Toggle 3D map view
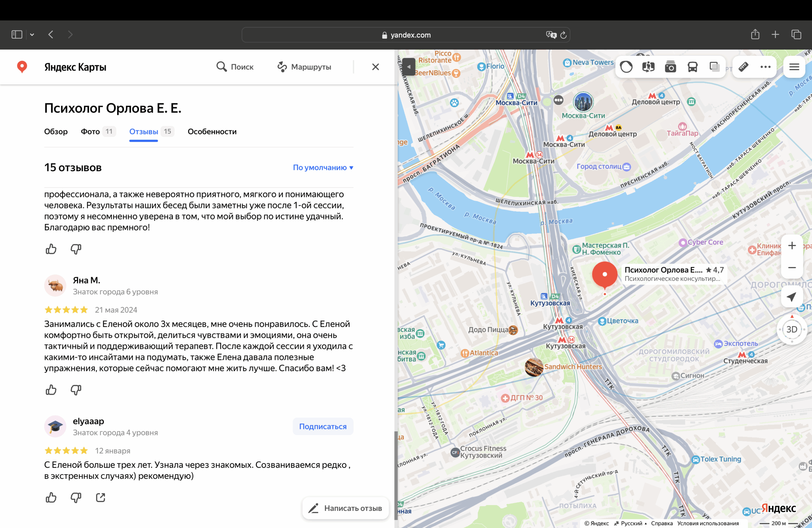This screenshot has width=812, height=528. tap(791, 329)
